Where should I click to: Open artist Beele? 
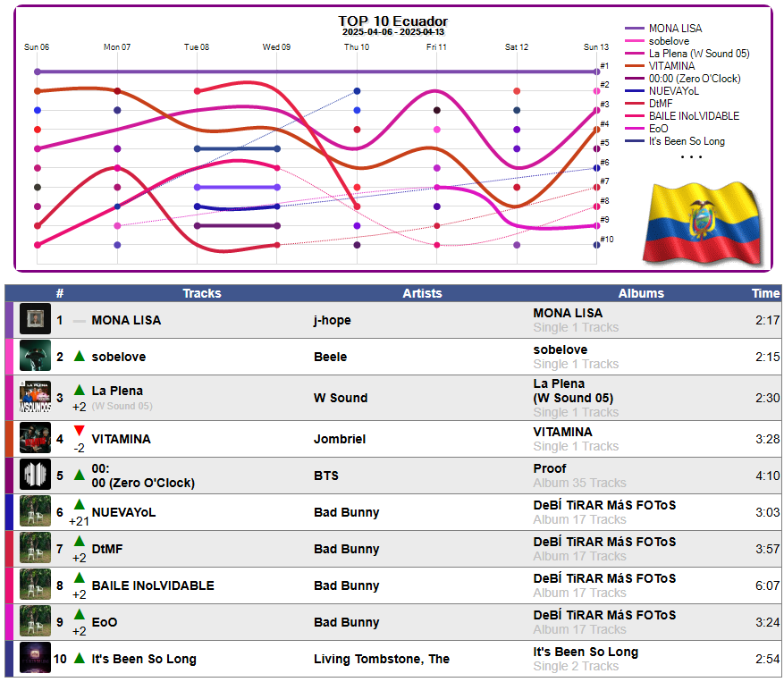(x=330, y=357)
